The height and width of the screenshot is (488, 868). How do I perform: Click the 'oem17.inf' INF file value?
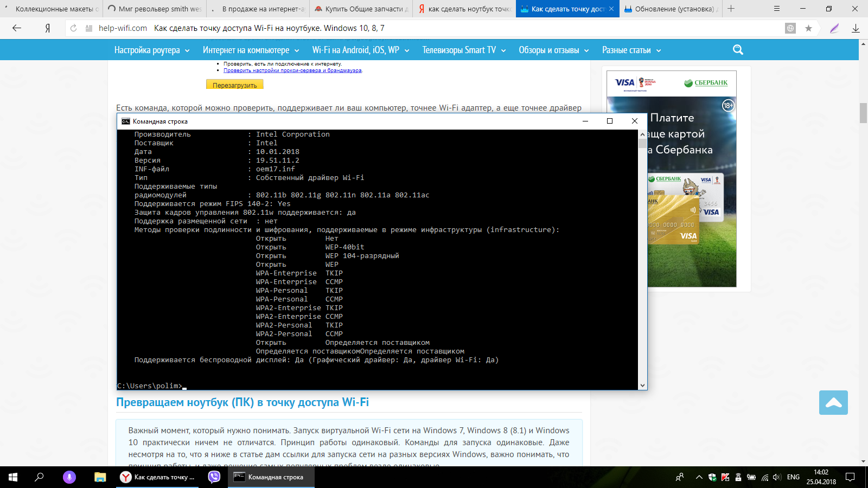(x=276, y=169)
